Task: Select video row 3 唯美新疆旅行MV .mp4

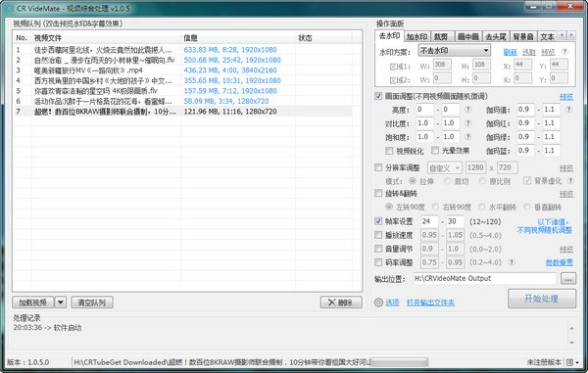Action: tap(182, 70)
